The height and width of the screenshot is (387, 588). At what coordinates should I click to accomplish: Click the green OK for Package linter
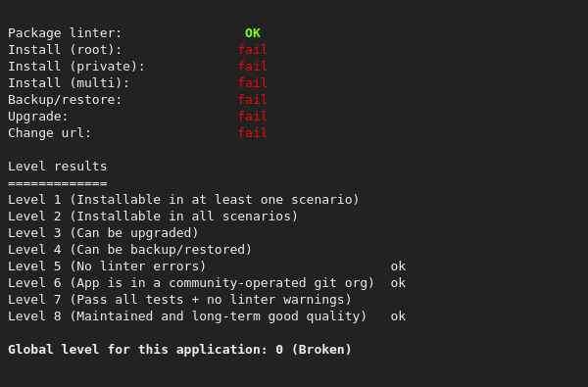coord(253,33)
